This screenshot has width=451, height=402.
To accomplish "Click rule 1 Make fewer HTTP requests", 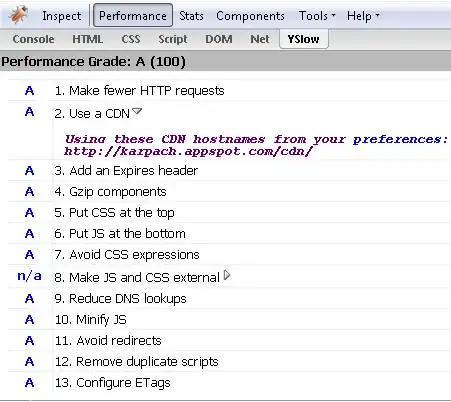I will click(140, 91).
